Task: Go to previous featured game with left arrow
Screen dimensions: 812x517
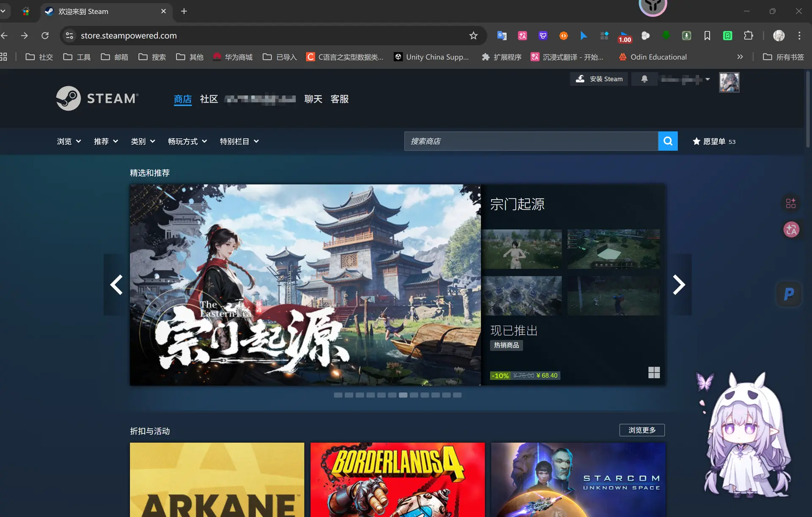Action: click(116, 285)
